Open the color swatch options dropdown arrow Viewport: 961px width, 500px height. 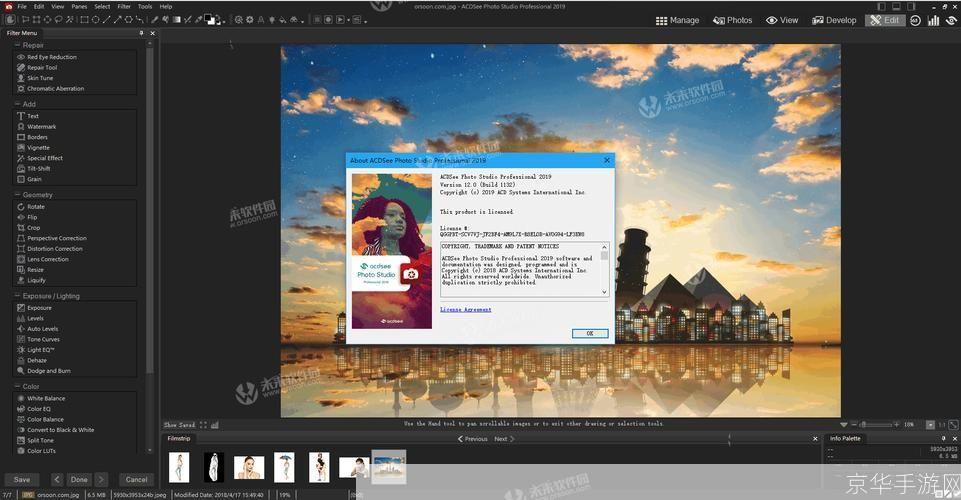click(224, 21)
